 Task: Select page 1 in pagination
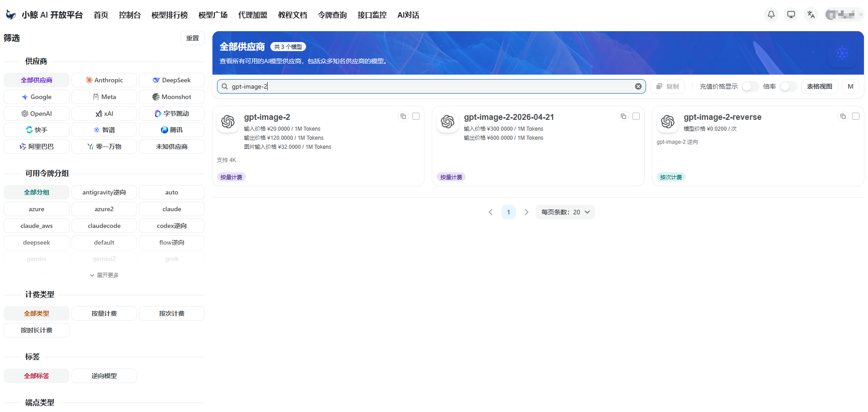coord(509,212)
